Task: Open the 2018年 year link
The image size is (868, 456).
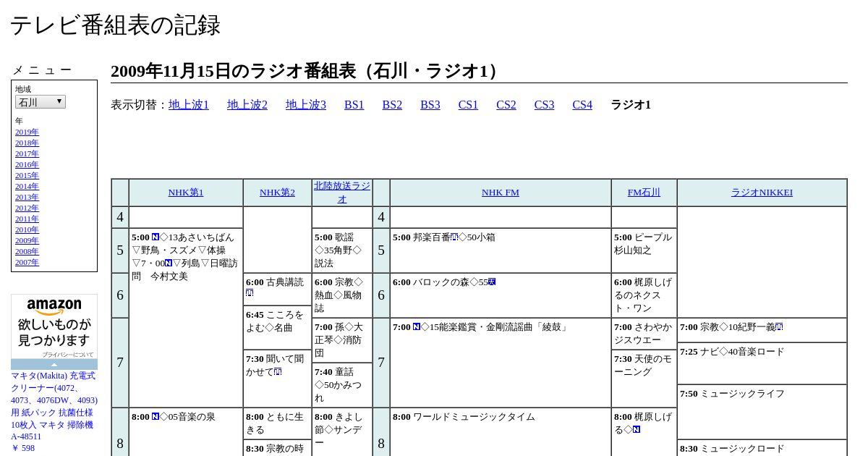Action: (x=27, y=143)
